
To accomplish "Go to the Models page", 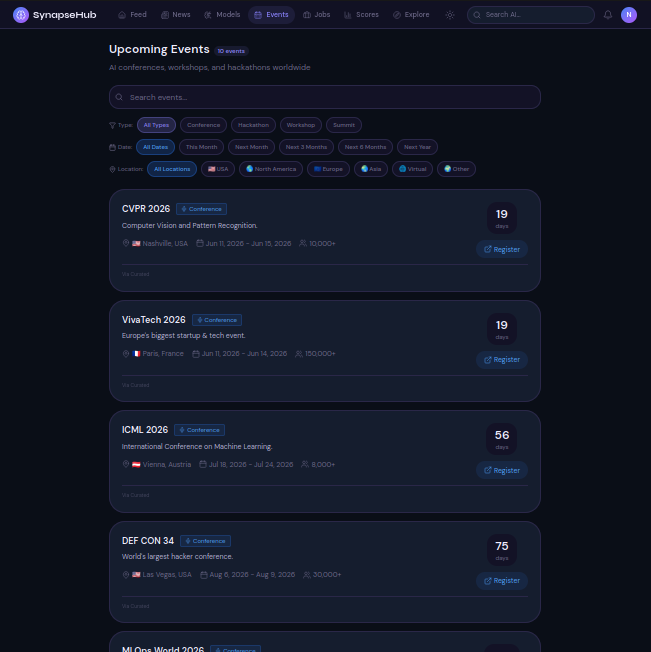I will [222, 15].
